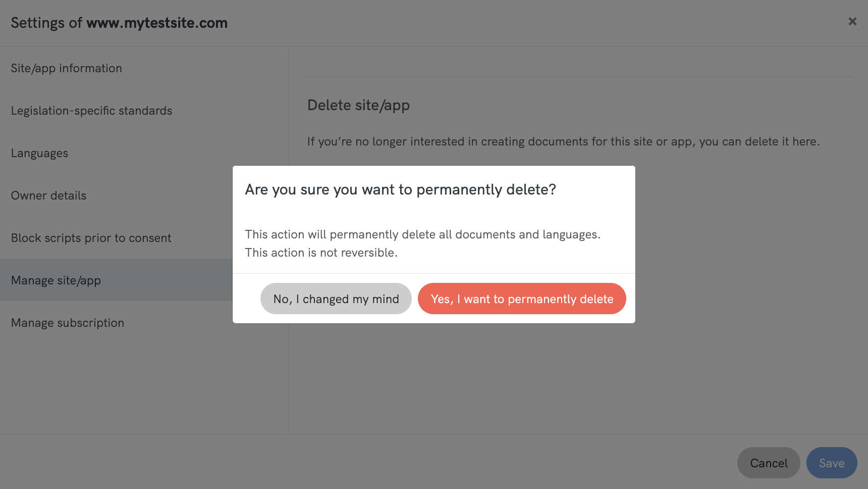
Task: Click the "This action is not reversible" text
Action: [321, 253]
